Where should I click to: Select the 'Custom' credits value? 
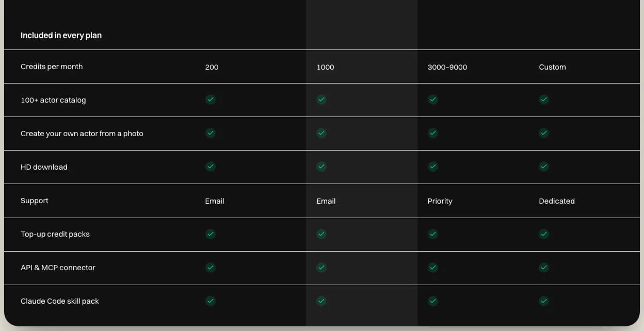click(552, 67)
